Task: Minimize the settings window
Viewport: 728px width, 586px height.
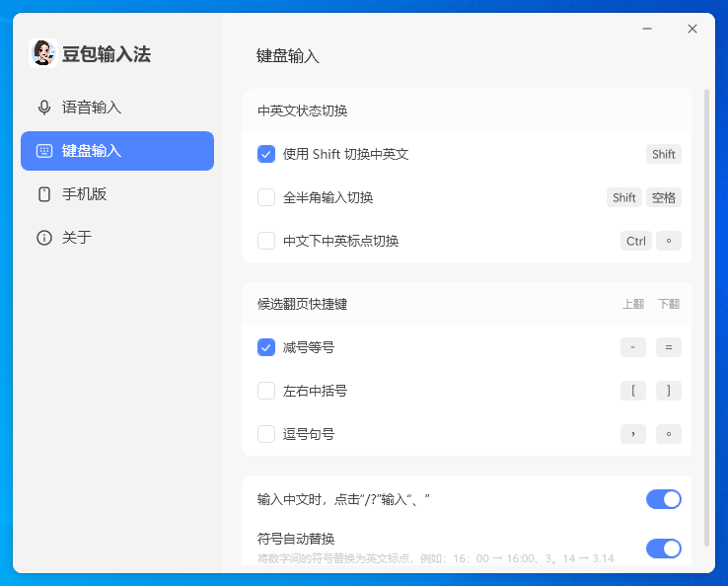Action: (x=647, y=29)
